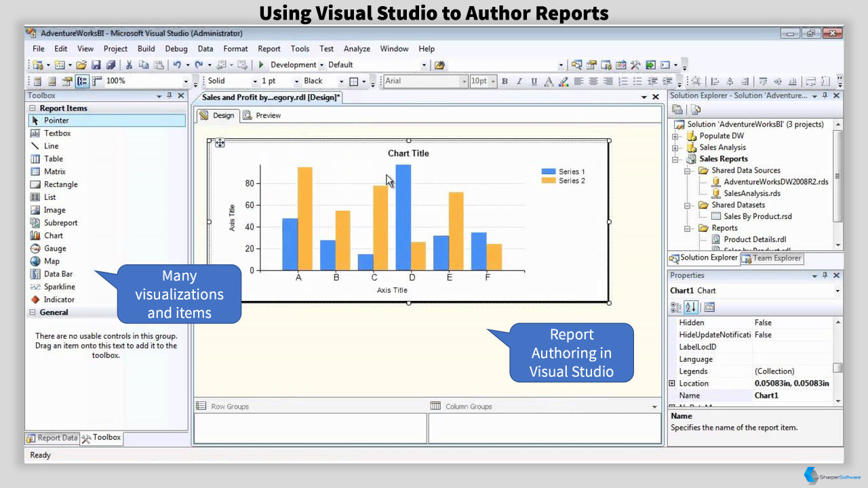868x488 pixels.
Task: Switch to the Design tab
Action: click(217, 115)
